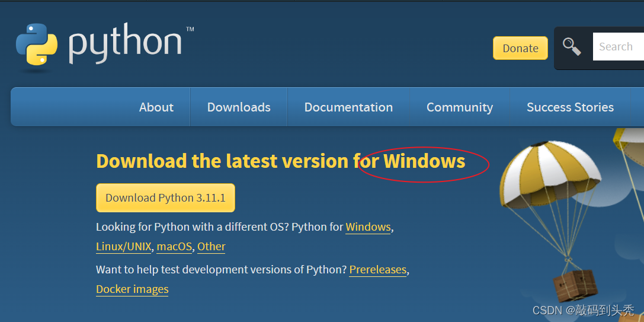This screenshot has width=644, height=322.
Task: Follow the Linux/UNIX link
Action: pos(124,247)
